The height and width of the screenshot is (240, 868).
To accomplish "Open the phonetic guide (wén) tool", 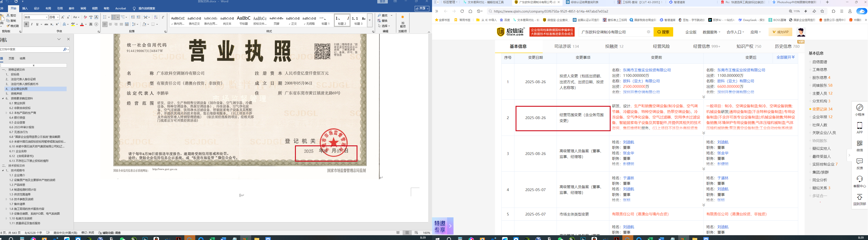I will 91,17.
